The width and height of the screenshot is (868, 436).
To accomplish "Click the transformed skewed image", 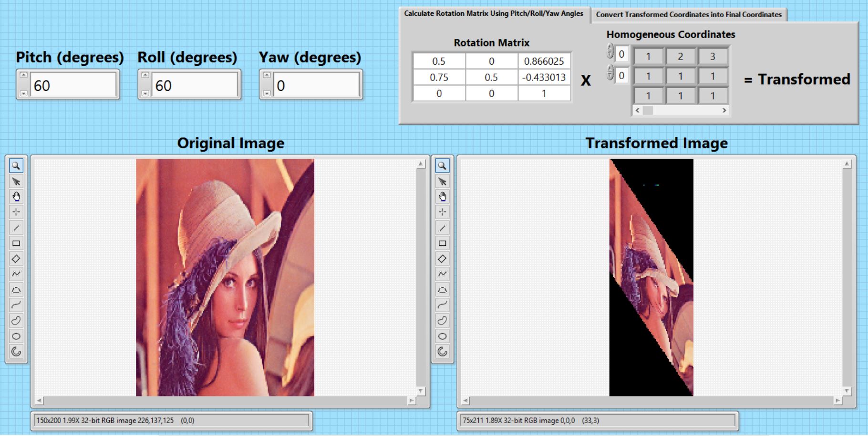I will (x=651, y=277).
